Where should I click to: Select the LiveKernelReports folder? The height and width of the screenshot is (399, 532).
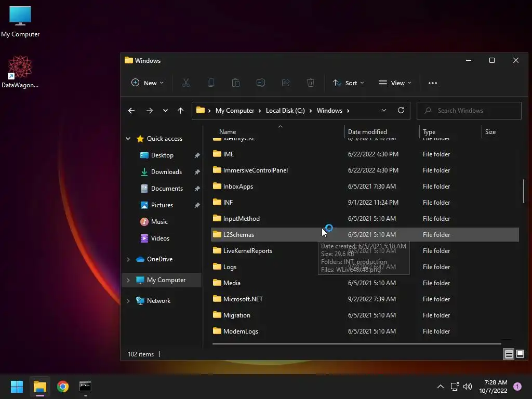point(365,251)
